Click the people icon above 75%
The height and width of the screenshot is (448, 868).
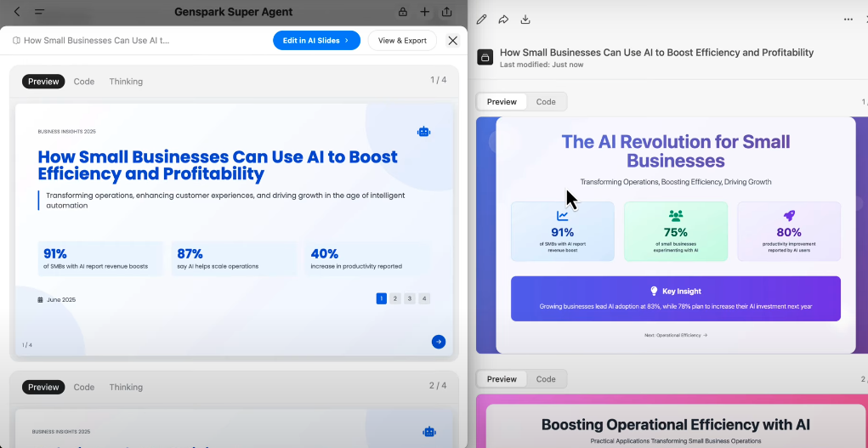[x=676, y=216]
